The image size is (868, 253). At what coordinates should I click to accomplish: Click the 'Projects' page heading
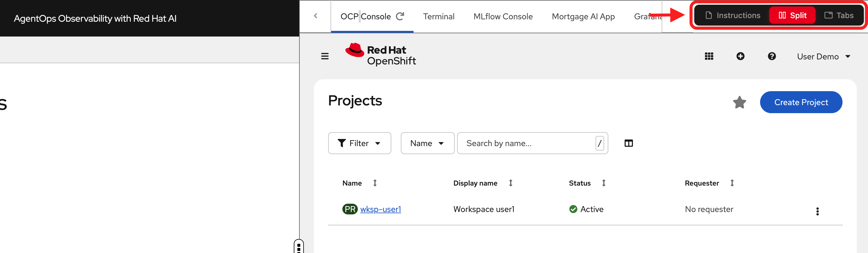pyautogui.click(x=355, y=101)
